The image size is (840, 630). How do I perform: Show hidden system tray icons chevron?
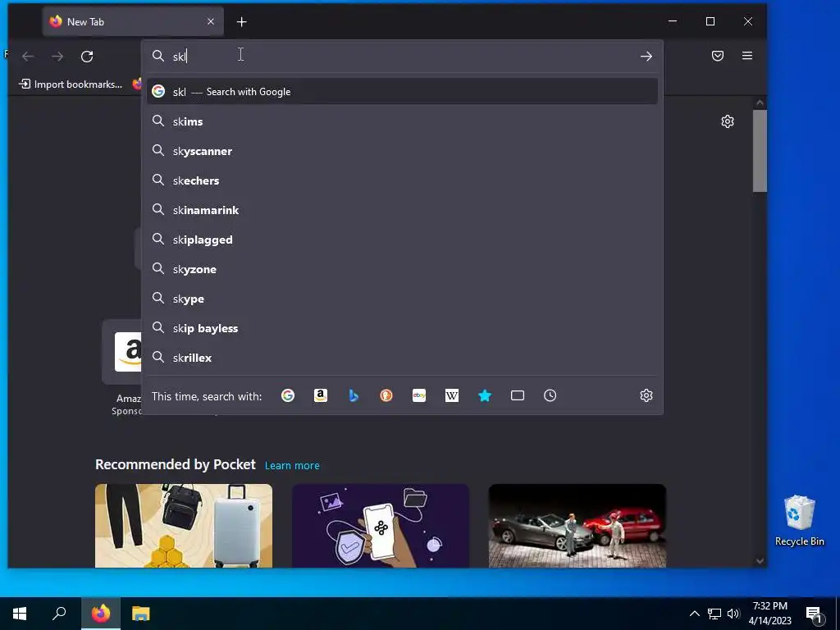[x=694, y=614]
